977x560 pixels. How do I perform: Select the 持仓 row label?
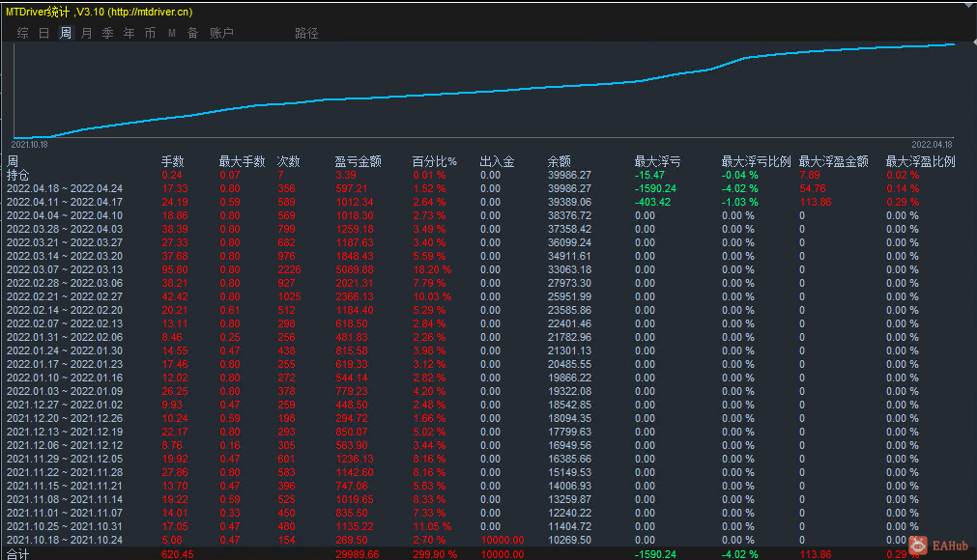(17, 176)
